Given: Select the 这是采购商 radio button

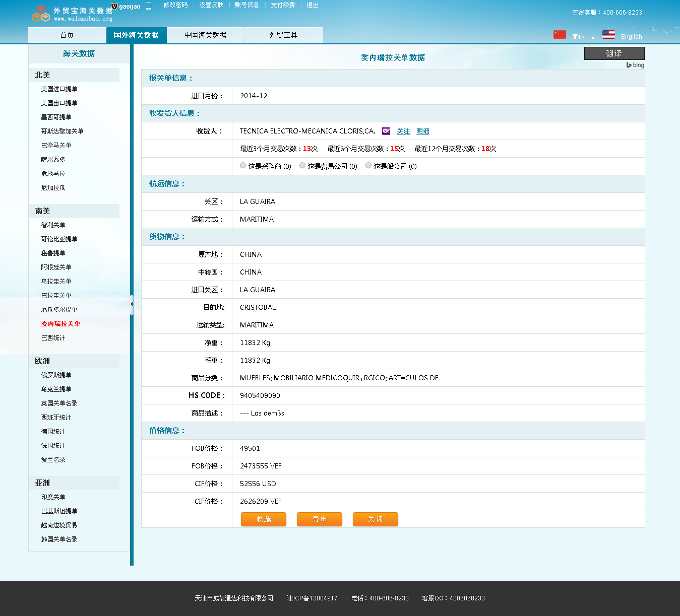Looking at the screenshot, I should click(x=243, y=165).
